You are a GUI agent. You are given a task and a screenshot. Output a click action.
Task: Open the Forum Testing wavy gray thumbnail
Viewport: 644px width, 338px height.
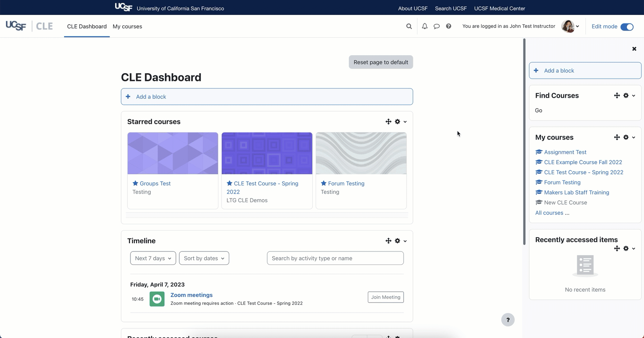361,153
